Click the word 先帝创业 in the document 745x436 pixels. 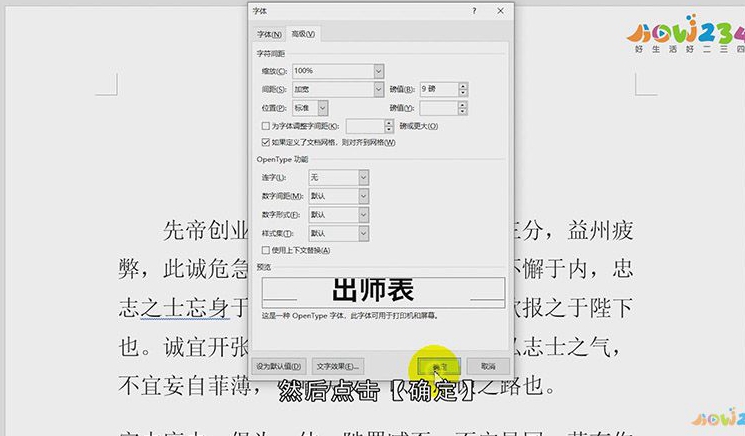(x=205, y=230)
